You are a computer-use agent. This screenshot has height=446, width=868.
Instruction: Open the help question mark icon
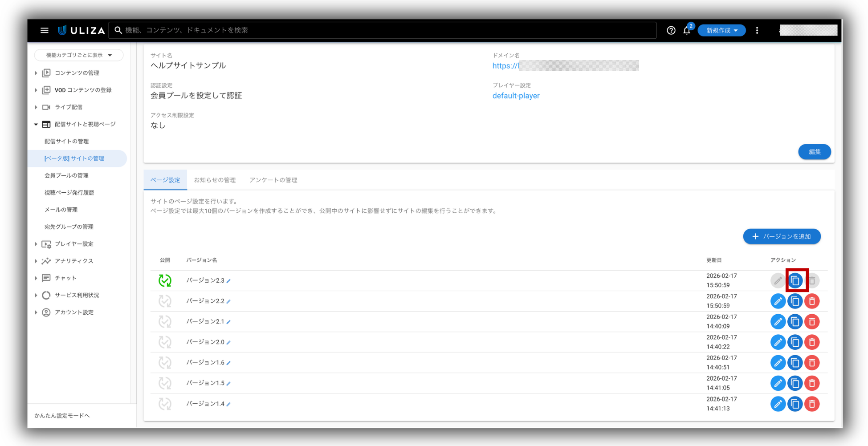coord(671,30)
